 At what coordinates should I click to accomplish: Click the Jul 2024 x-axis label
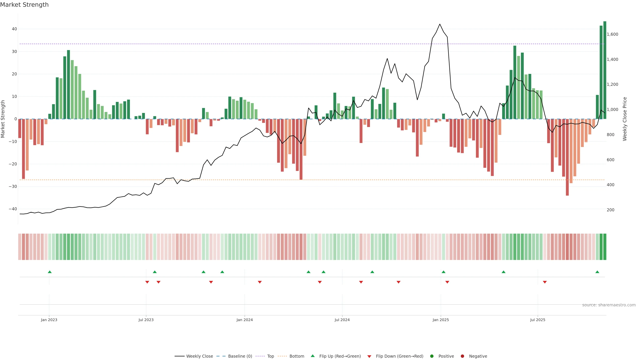pos(342,320)
